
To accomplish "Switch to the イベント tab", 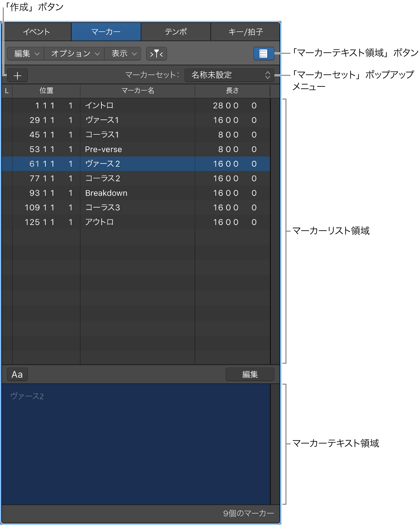I will click(37, 32).
